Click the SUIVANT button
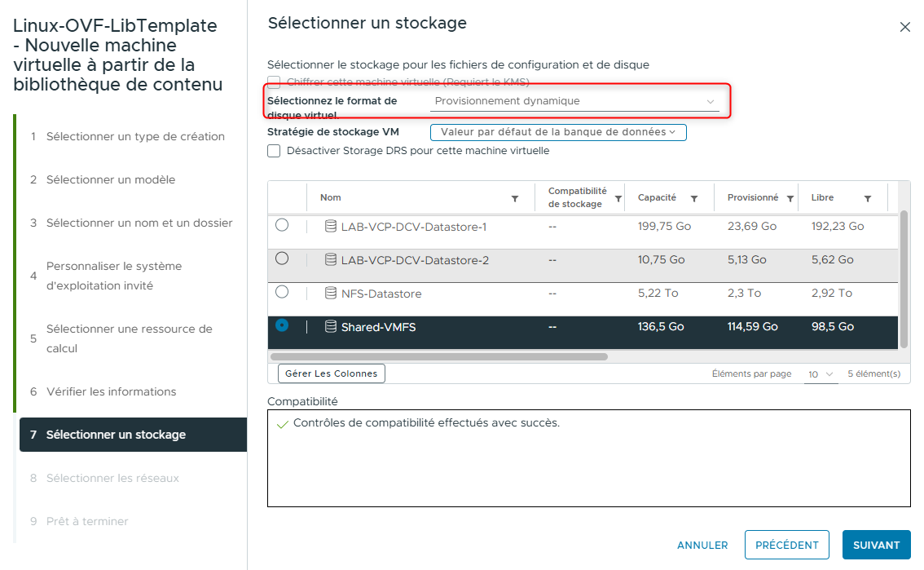The image size is (924, 570). click(x=876, y=545)
